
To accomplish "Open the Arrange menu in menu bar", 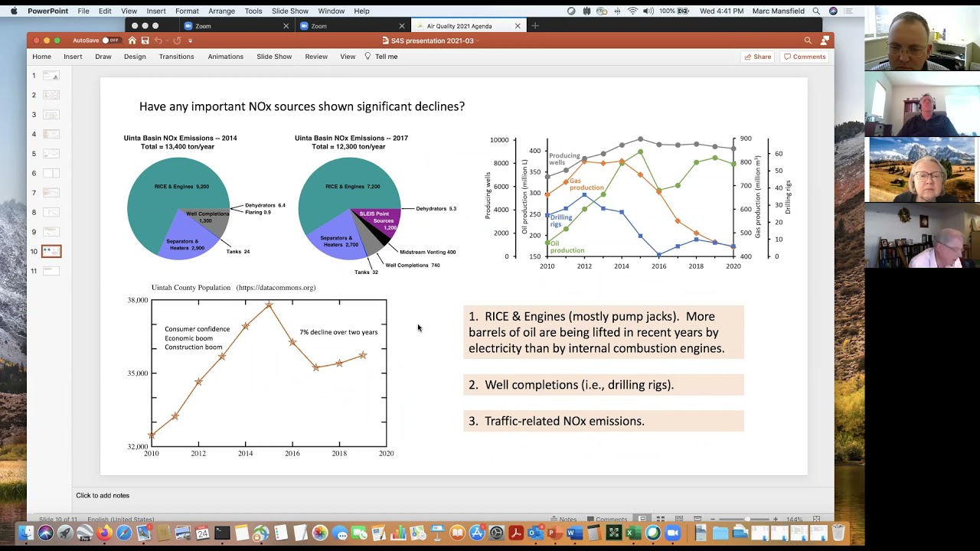I will point(222,11).
